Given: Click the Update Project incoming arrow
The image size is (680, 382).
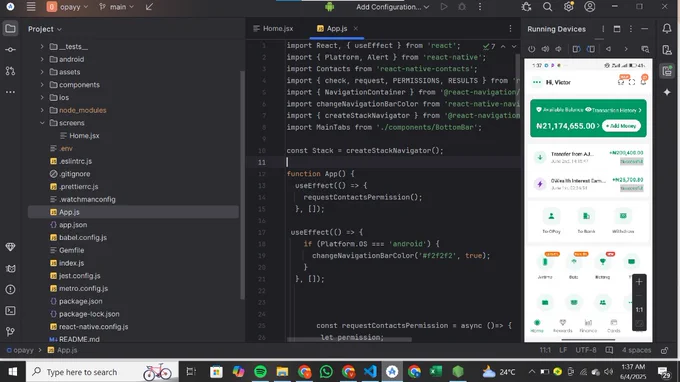Looking at the screenshot, I should click(x=149, y=7).
